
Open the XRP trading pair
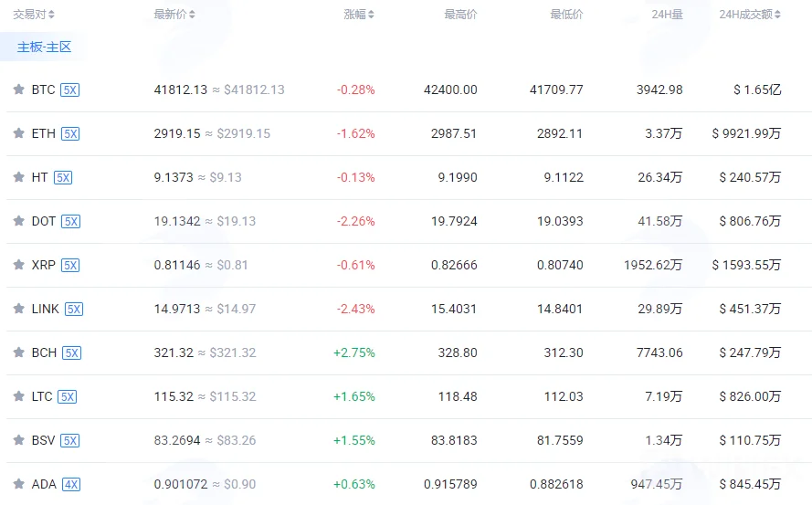pyautogui.click(x=44, y=265)
